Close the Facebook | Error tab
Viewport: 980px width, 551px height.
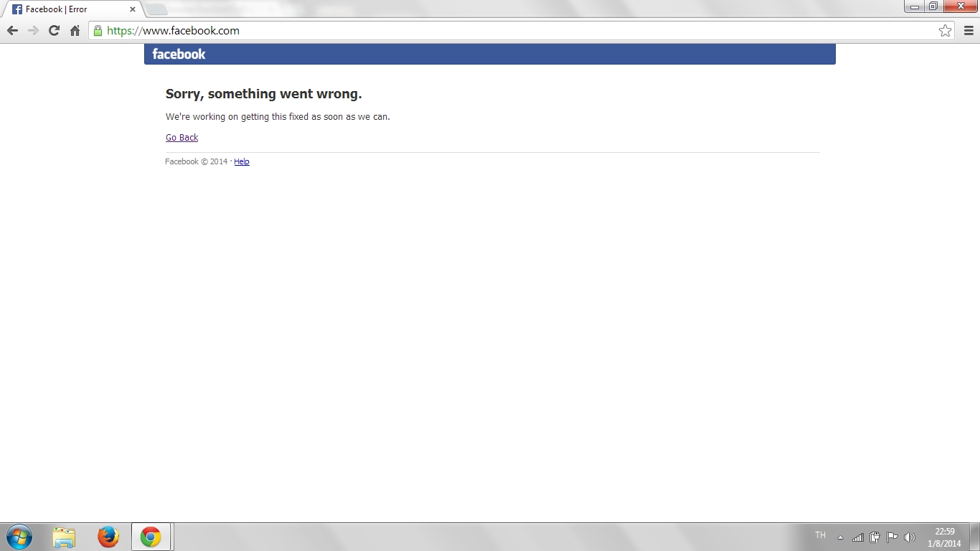[x=132, y=9]
